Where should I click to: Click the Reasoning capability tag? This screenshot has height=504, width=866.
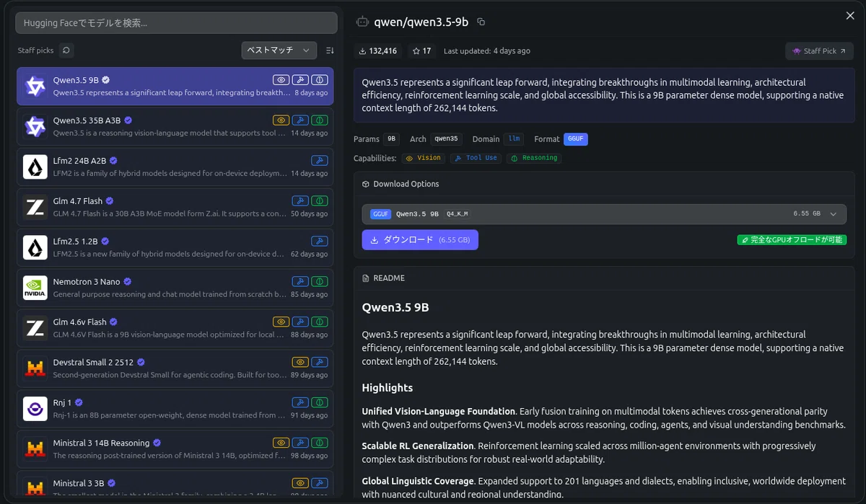coord(534,158)
